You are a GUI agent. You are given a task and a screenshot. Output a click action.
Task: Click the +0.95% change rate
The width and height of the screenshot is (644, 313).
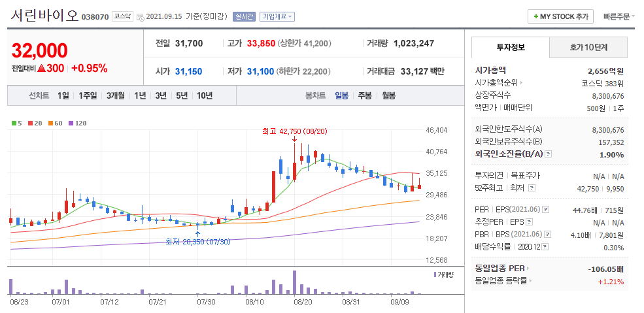[x=90, y=68]
